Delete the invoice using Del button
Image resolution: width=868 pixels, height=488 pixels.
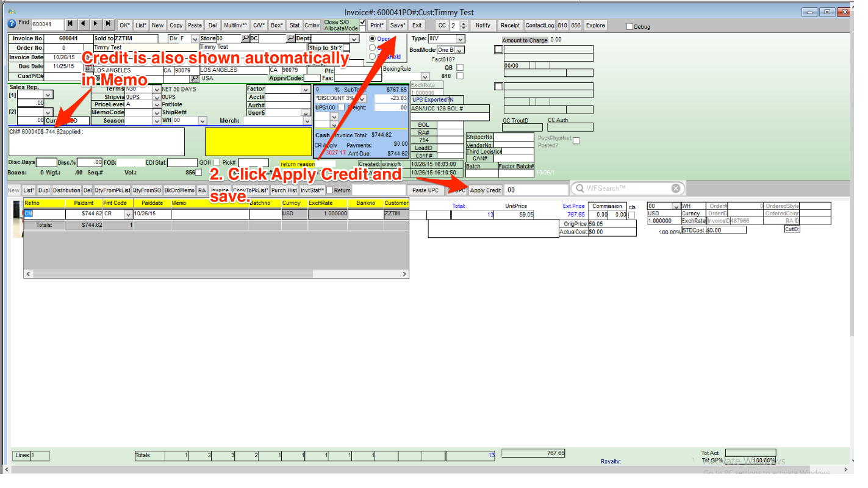(212, 25)
